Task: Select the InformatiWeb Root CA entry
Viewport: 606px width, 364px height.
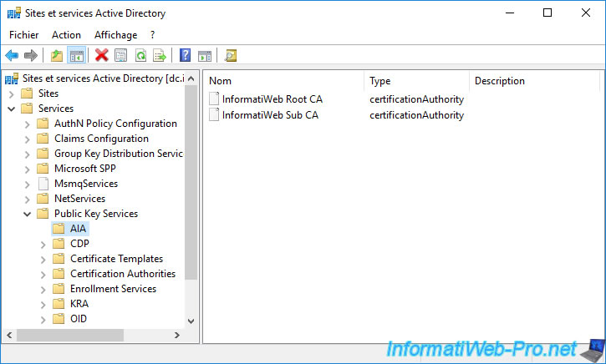Action: tap(272, 99)
